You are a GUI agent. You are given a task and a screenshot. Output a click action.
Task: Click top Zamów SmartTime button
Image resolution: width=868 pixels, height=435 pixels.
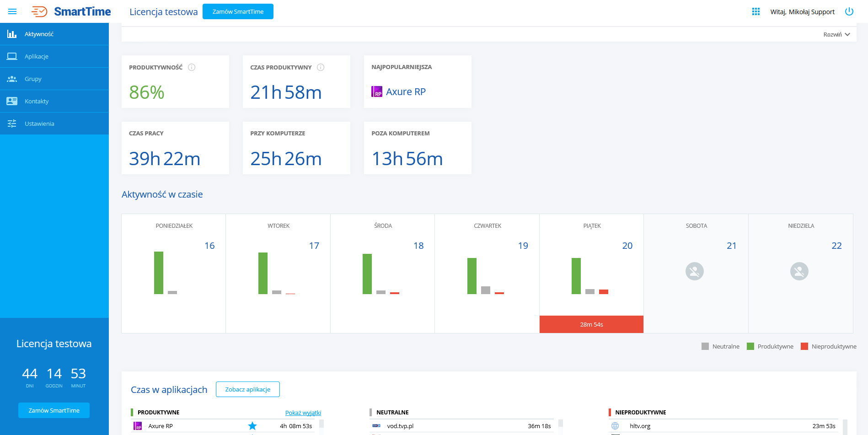click(x=238, y=11)
